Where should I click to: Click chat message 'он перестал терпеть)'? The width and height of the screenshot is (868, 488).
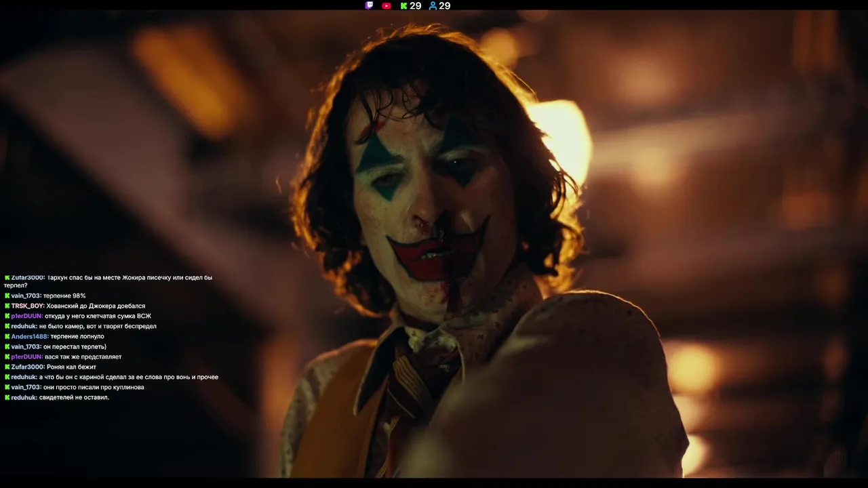[75, 346]
